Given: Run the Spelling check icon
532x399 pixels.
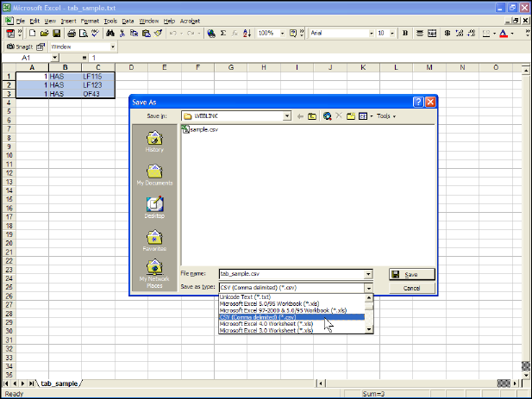Looking at the screenshot, I should (96, 34).
